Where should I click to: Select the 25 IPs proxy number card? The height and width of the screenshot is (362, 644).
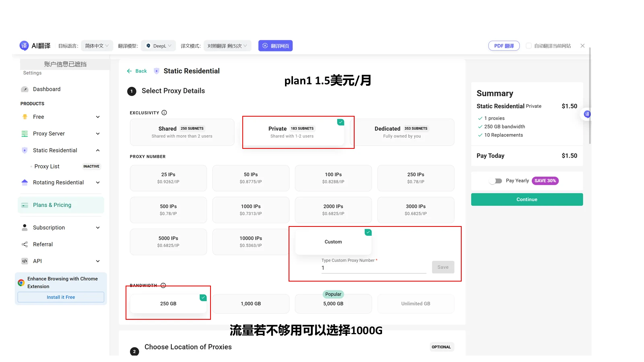tap(168, 178)
